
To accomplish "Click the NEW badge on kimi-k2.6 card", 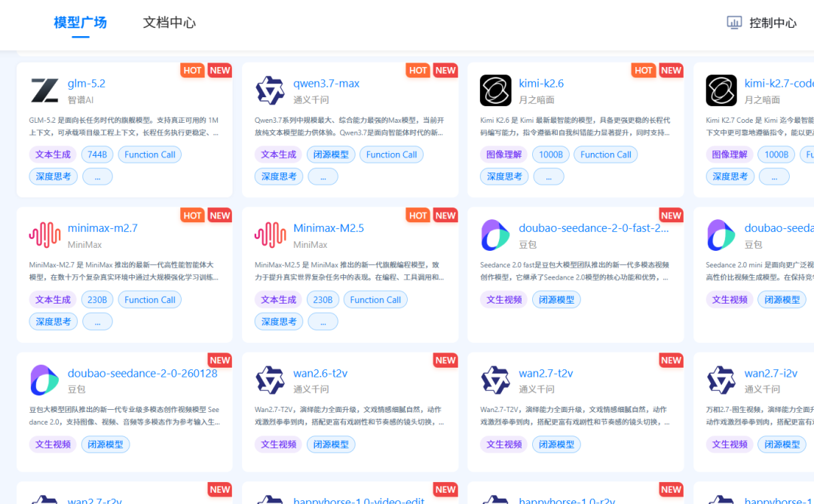I will click(671, 71).
